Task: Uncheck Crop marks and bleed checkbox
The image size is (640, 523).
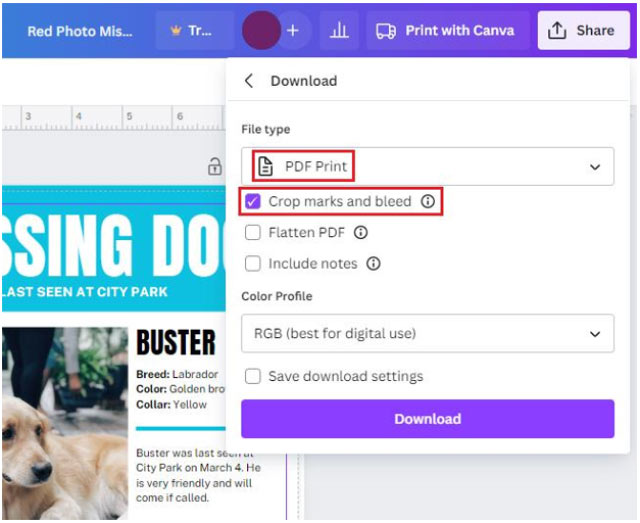Action: (253, 201)
